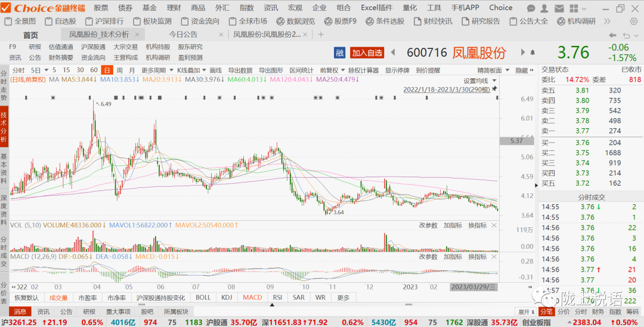This screenshot has height=327, width=644.
Task: Open 前复权 adjustment dropdown
Action: (x=332, y=70)
